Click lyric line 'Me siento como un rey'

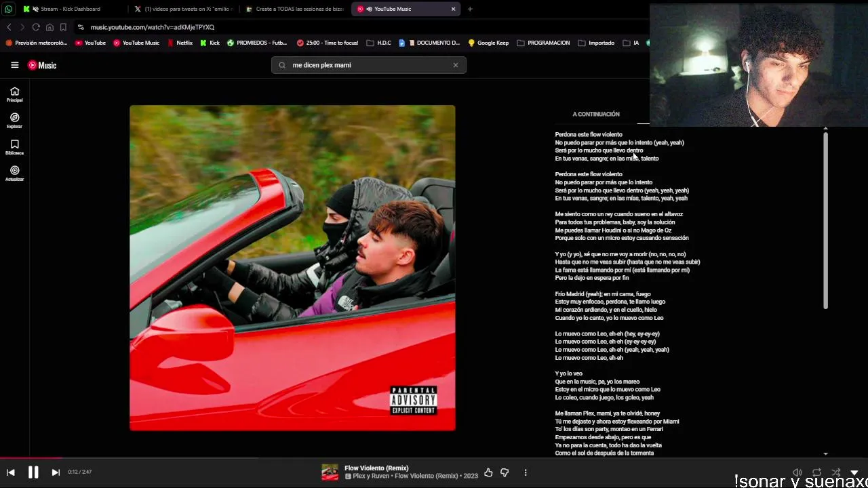pos(619,214)
